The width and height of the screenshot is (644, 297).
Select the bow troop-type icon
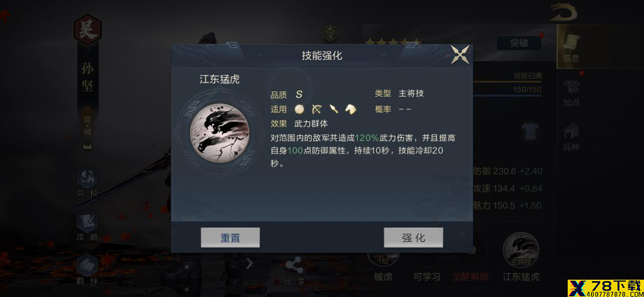(x=316, y=109)
